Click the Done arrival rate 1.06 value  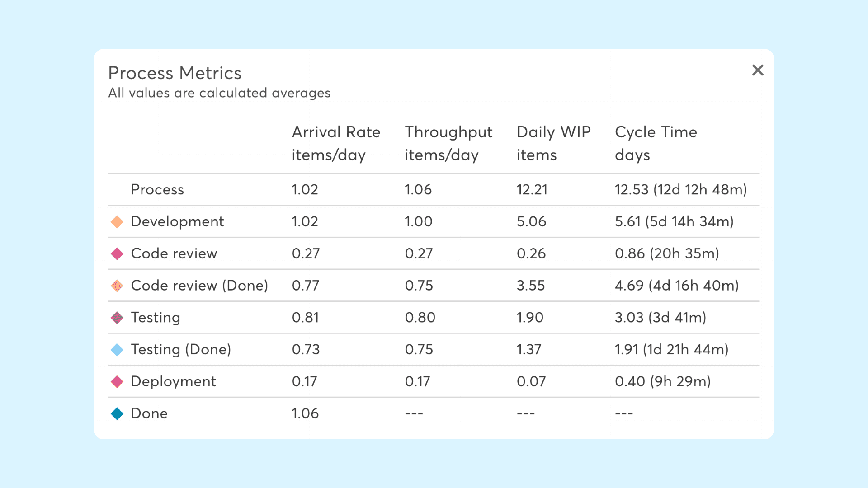[x=305, y=413]
